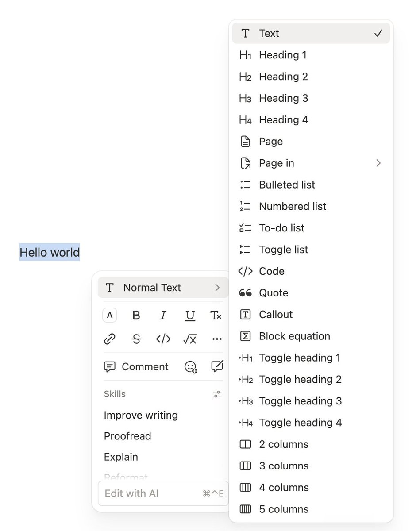Split into 5 columns
420x531 pixels.
(x=311, y=509)
